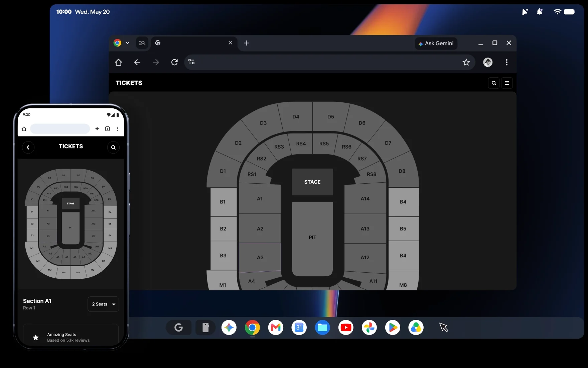The width and height of the screenshot is (588, 368).
Task: Open the Chrome profile avatar
Action: tap(488, 62)
